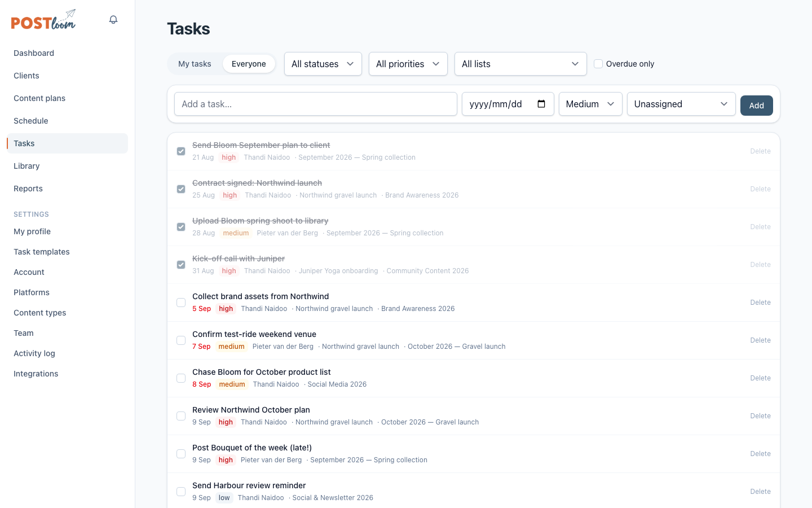
Task: Open Task templates settings
Action: pyautogui.click(x=67, y=252)
